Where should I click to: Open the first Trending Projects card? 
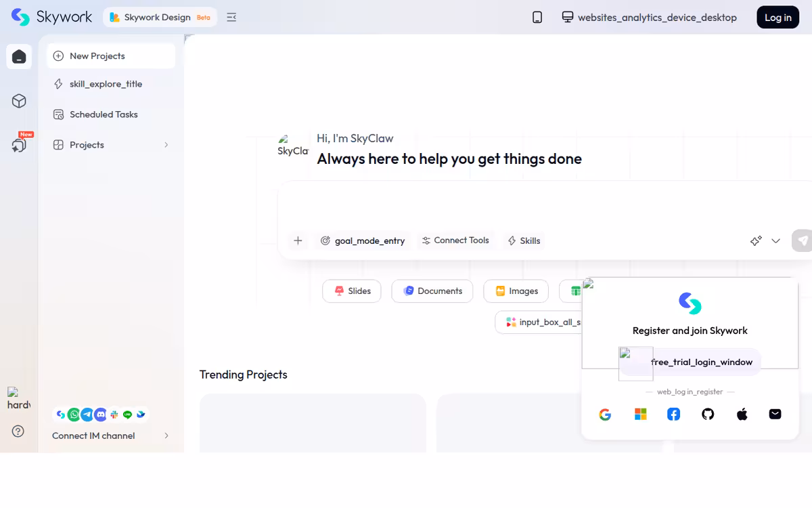point(313,423)
